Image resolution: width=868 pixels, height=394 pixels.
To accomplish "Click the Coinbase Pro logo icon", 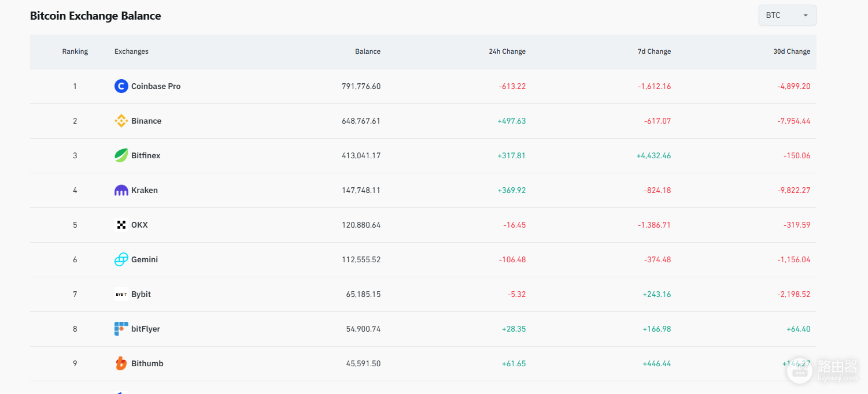I will pos(121,86).
